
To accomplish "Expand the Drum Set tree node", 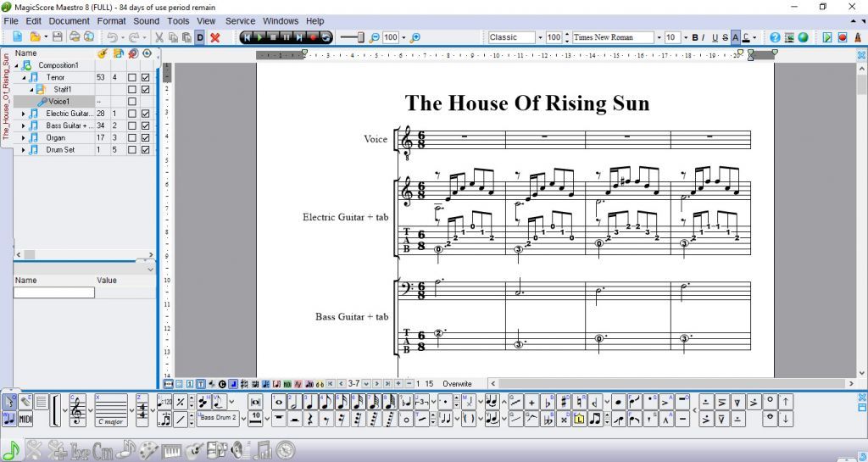I will (23, 149).
